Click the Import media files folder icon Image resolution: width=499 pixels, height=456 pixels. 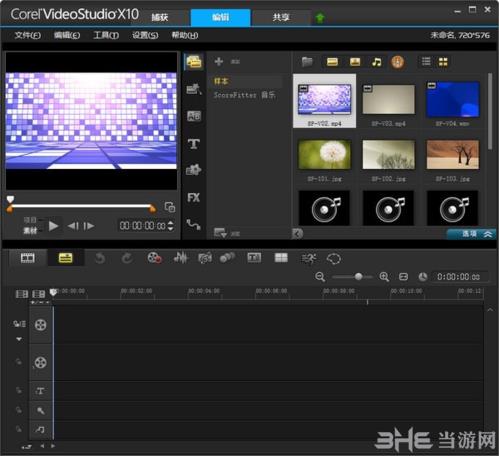point(307,62)
